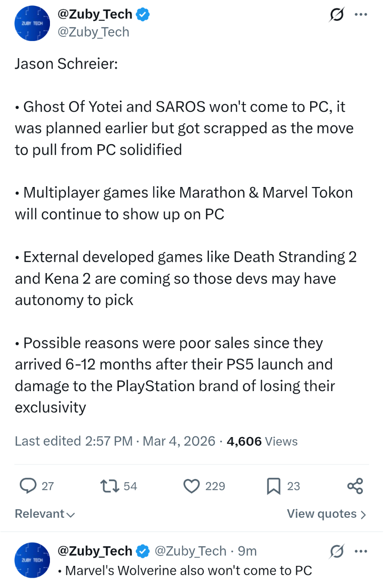This screenshot has width=384, height=588.
Task: Click the reply speech bubble icon
Action: coord(28,486)
